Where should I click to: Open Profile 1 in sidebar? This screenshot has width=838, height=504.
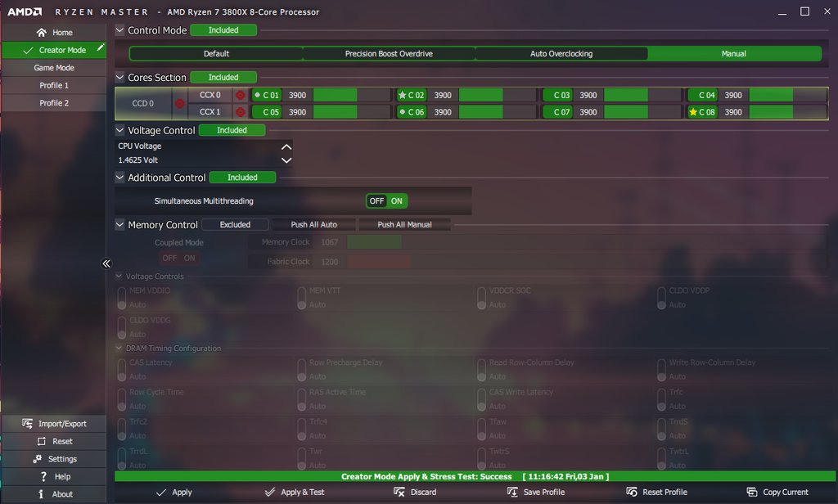(54, 86)
